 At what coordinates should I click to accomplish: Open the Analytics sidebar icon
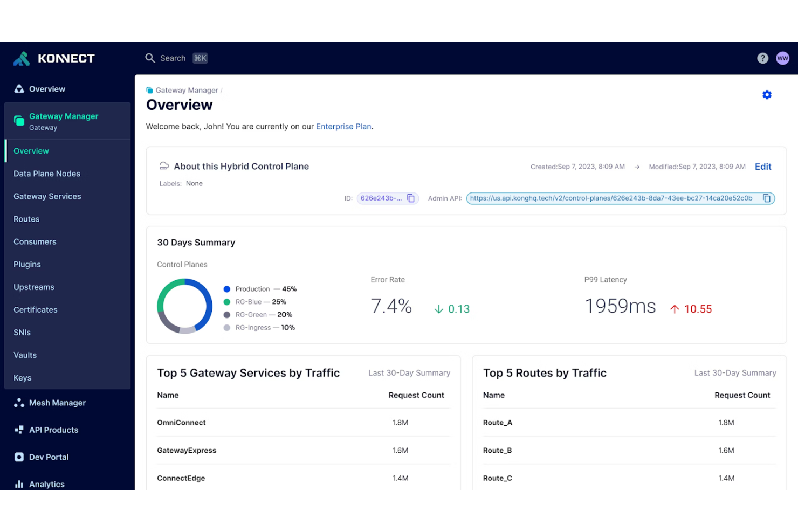click(18, 484)
